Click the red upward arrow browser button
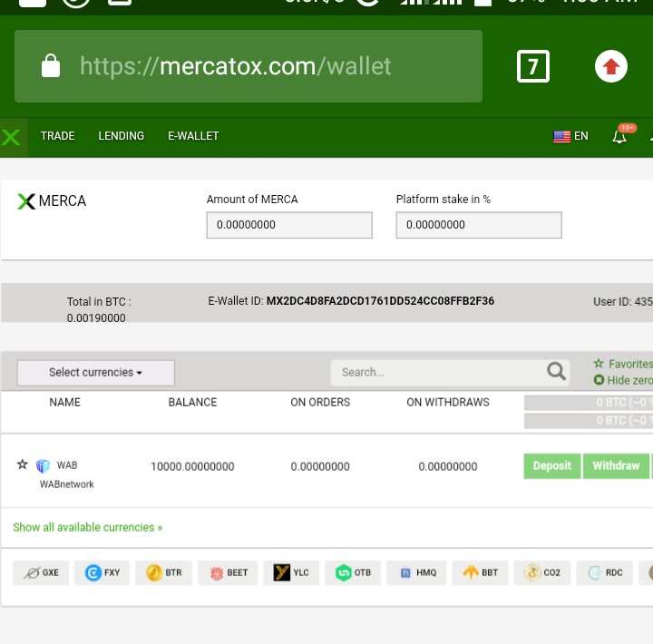This screenshot has height=644, width=653. (x=611, y=66)
